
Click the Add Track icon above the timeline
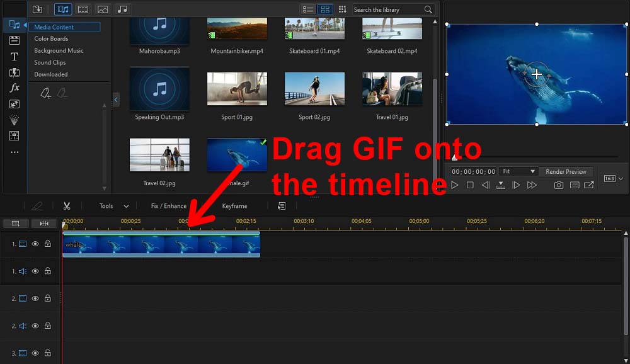click(x=15, y=222)
